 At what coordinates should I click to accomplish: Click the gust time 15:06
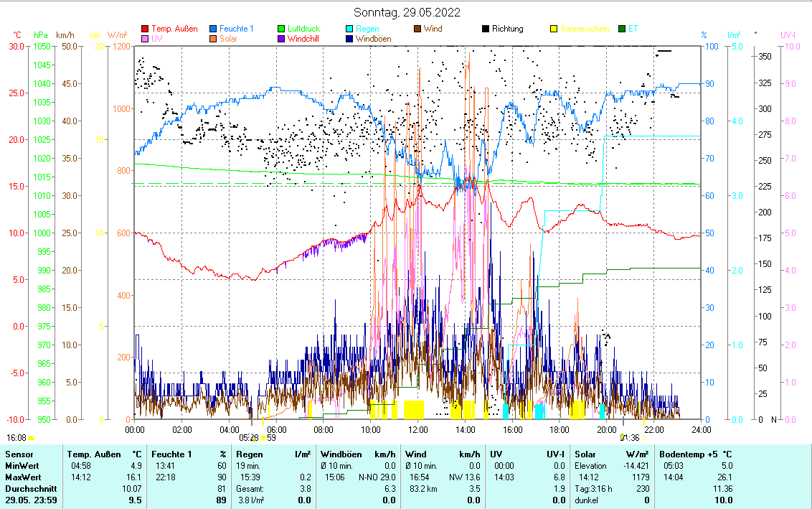pos(334,477)
